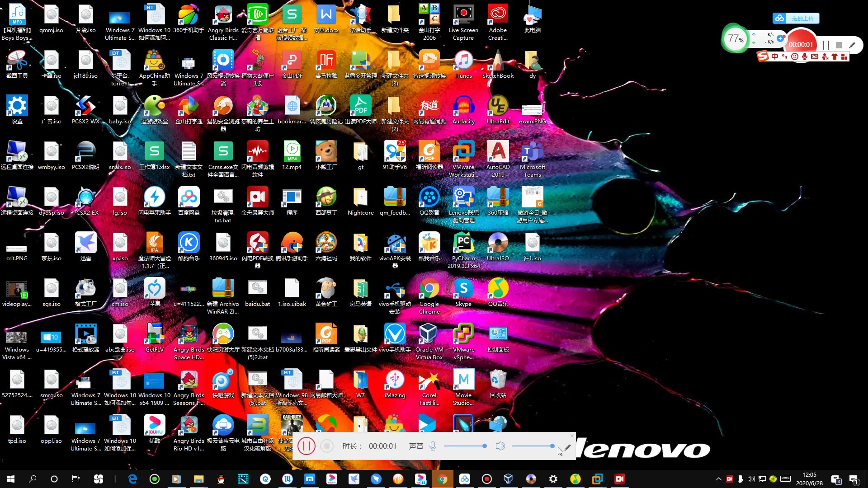
Task: Toggle Sogou punctuation mode
Action: click(785, 56)
